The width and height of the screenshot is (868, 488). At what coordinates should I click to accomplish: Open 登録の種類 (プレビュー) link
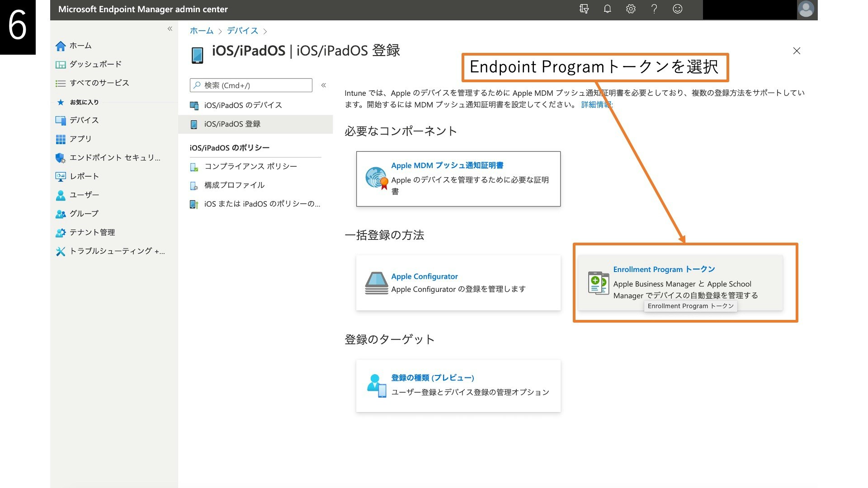[x=433, y=378]
